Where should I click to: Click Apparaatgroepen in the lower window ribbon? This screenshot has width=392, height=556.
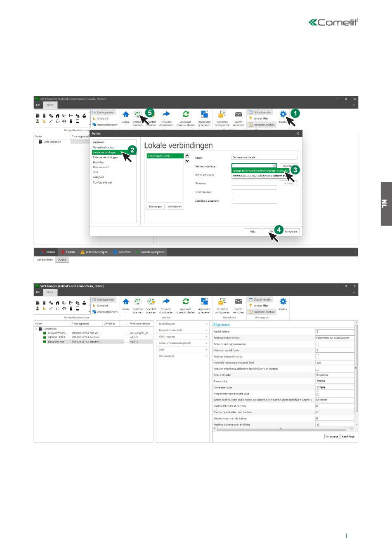click(x=105, y=312)
